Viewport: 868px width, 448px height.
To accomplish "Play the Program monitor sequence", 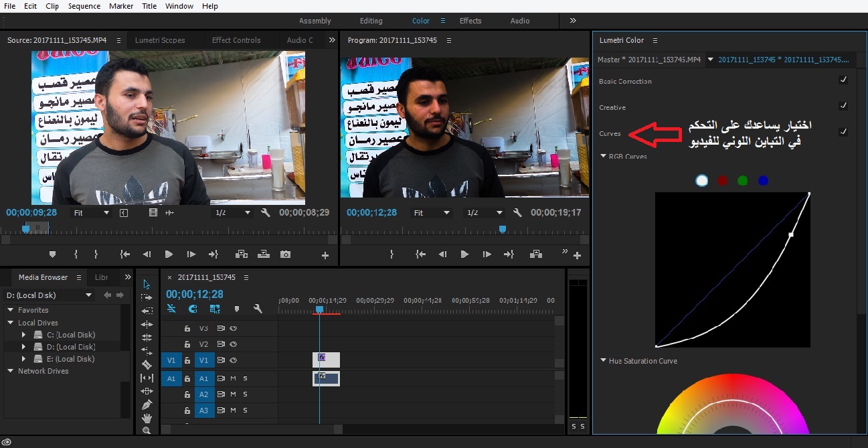I will 464,254.
